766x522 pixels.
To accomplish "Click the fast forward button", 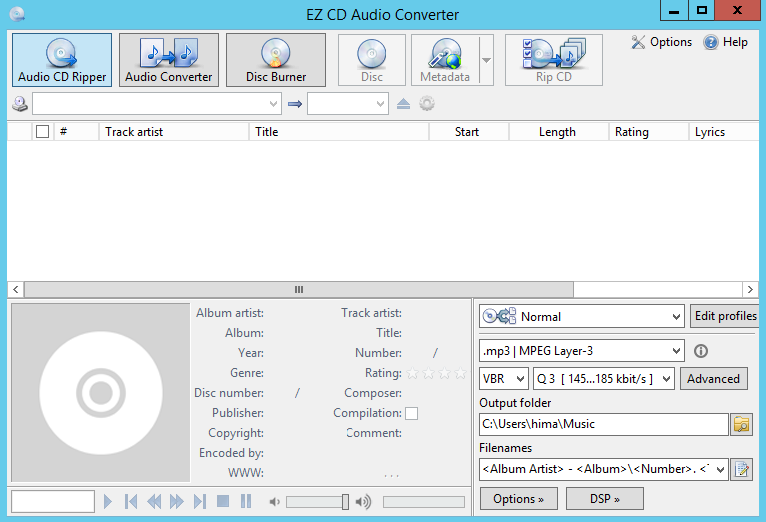I will [176, 501].
